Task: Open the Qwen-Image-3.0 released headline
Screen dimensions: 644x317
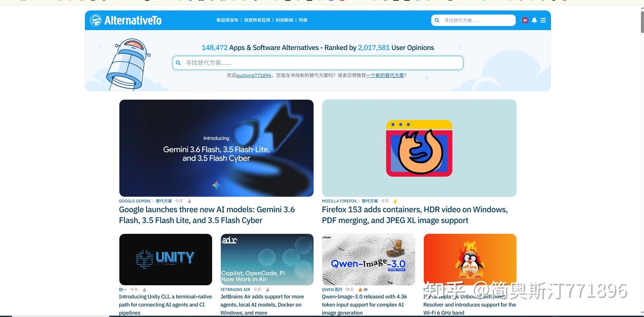Action: click(x=364, y=305)
